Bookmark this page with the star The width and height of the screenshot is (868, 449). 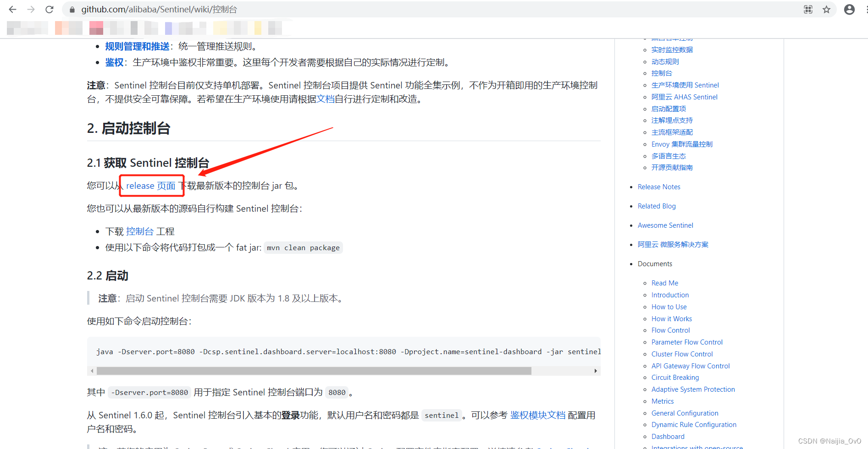point(826,9)
